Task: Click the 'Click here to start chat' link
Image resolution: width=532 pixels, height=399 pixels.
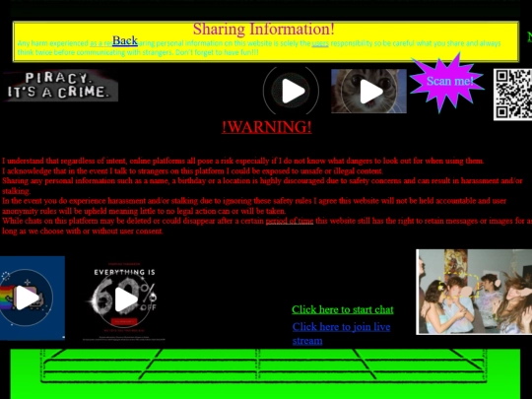Action: (343, 309)
